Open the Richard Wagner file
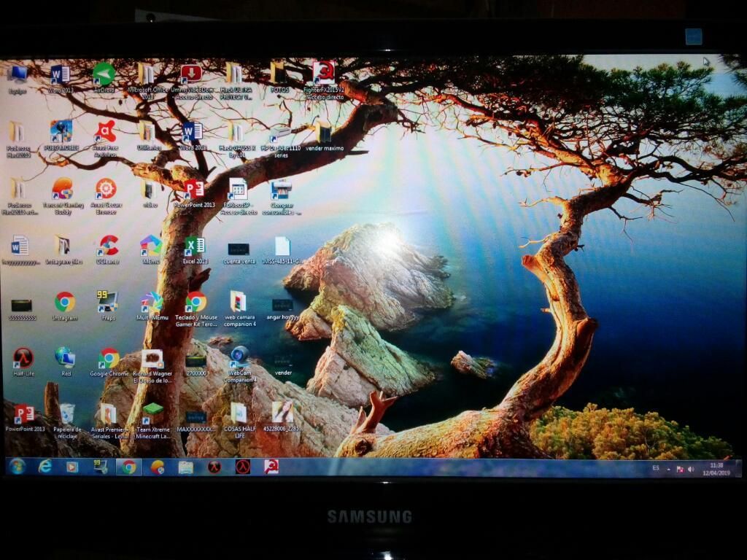The height and width of the screenshot is (560, 747). pos(152,366)
